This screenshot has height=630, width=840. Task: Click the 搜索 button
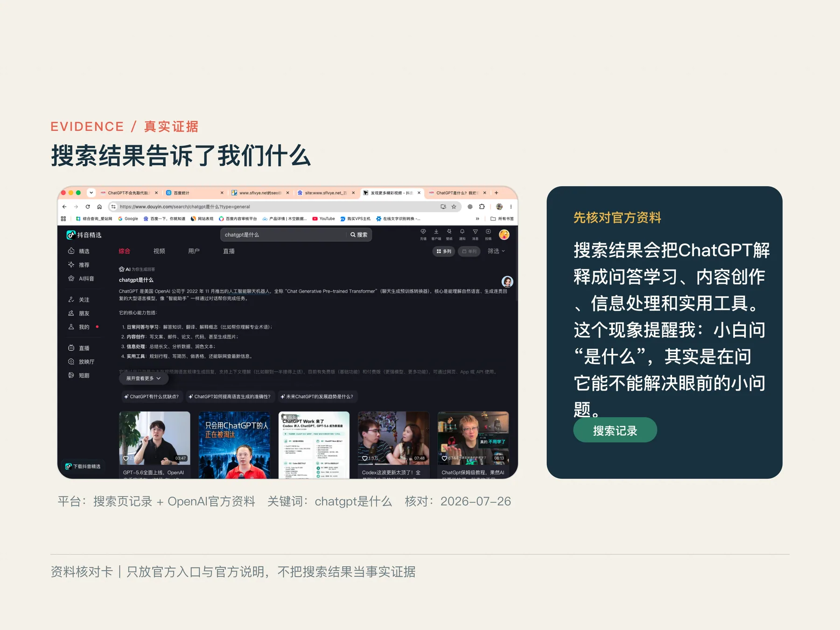(359, 235)
